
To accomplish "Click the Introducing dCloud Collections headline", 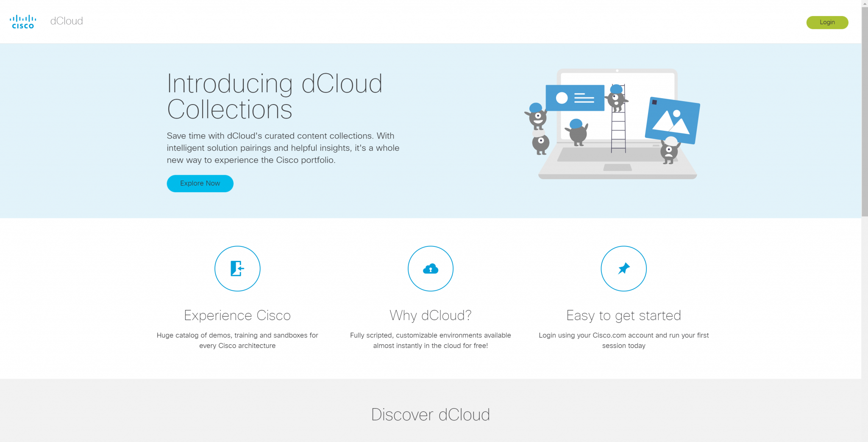I will (275, 97).
